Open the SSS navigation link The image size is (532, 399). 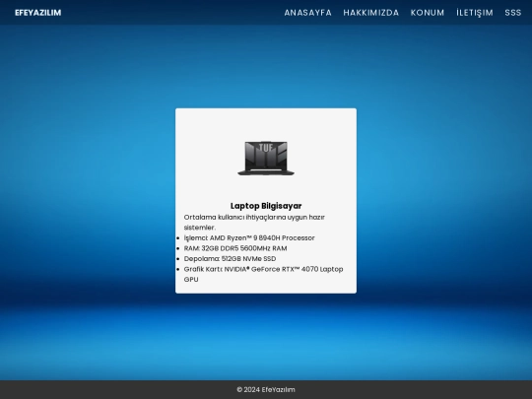click(x=512, y=13)
